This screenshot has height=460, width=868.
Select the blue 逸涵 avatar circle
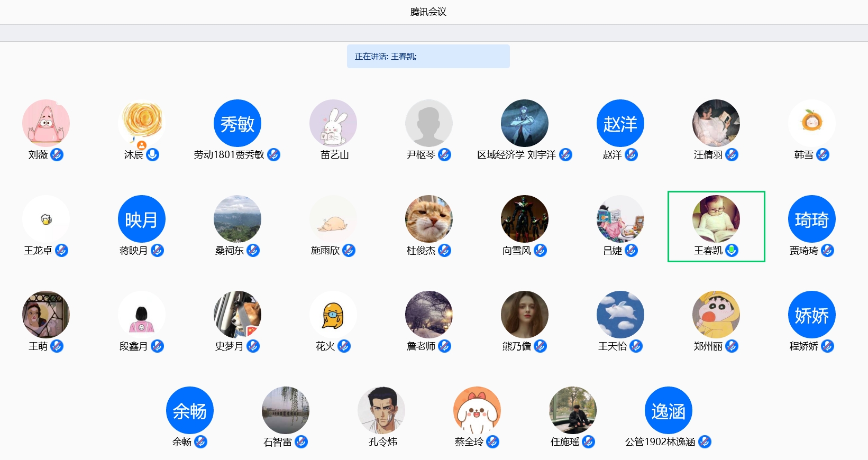point(668,410)
